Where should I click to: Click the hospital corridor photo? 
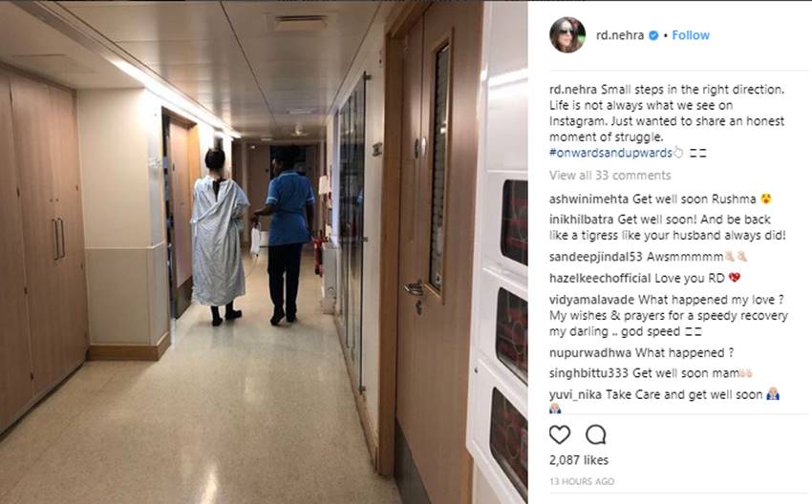pyautogui.click(x=264, y=252)
